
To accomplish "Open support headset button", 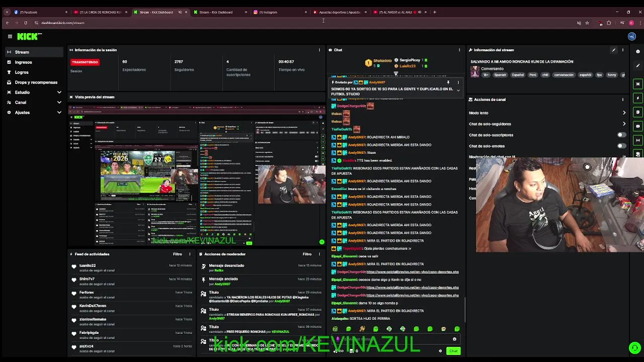I will pos(635,348).
